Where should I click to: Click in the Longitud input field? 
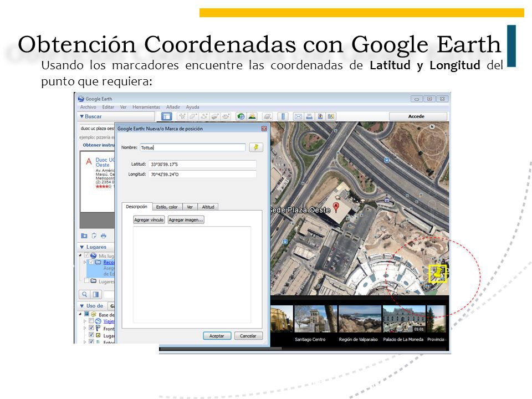[x=202, y=174]
